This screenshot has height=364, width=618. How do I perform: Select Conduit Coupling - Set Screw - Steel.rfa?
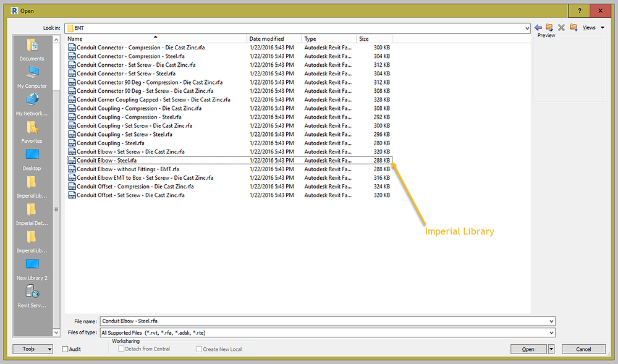(124, 134)
